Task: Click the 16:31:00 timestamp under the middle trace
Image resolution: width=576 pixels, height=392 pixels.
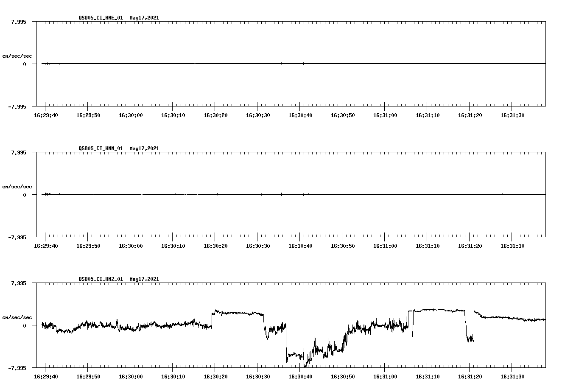Action: point(385,245)
